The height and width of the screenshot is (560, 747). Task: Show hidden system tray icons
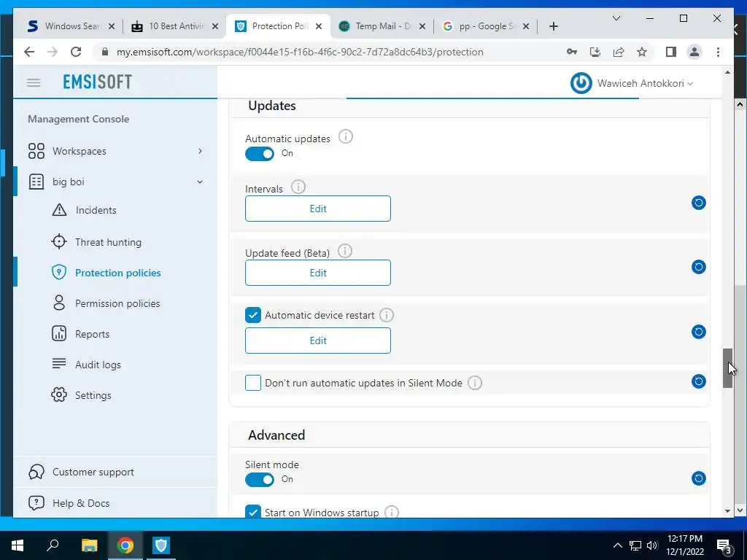(617, 545)
